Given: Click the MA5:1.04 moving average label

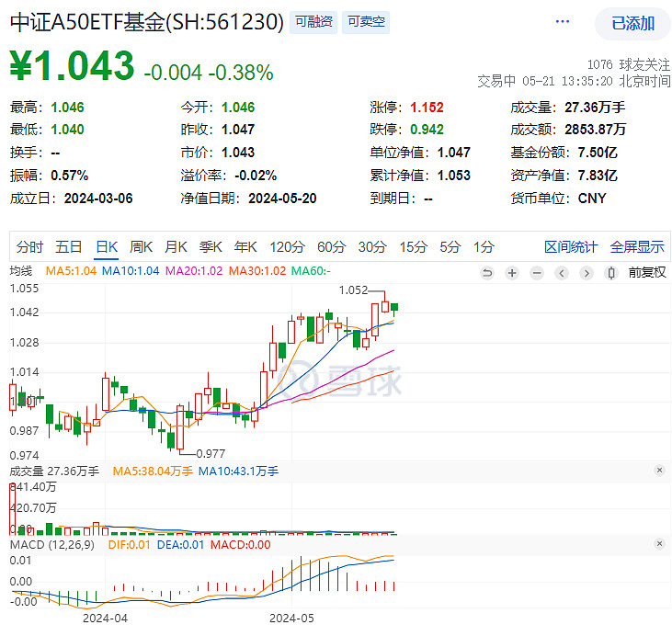Looking at the screenshot, I should tap(71, 271).
